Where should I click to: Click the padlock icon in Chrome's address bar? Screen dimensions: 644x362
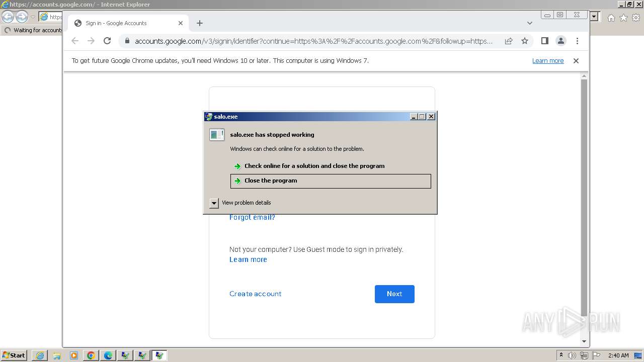coord(127,41)
